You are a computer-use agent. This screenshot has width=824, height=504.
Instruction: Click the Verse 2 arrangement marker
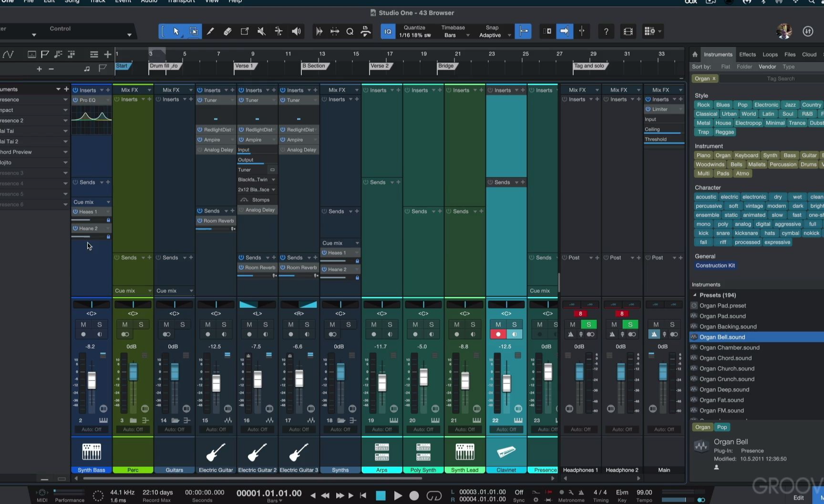pyautogui.click(x=379, y=66)
